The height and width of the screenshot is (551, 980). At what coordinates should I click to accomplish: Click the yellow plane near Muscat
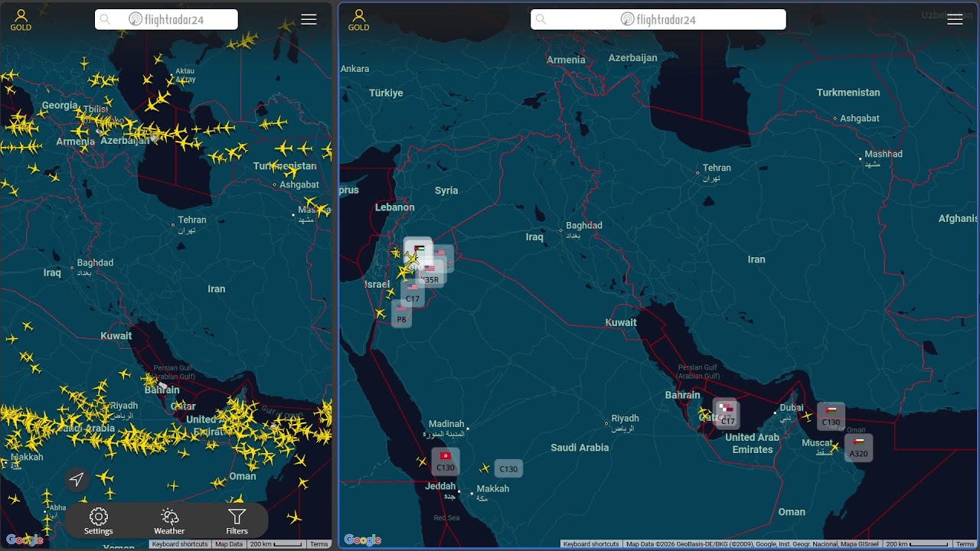836,446
